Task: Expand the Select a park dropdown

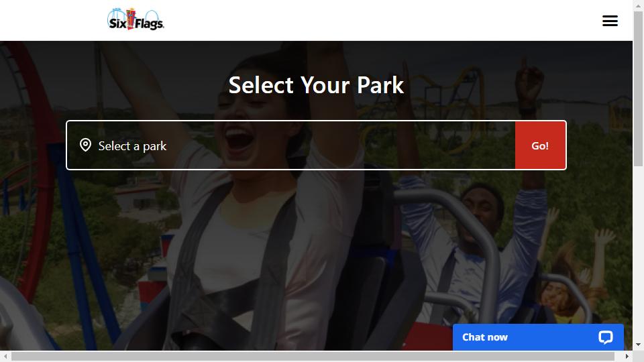Action: point(290,145)
